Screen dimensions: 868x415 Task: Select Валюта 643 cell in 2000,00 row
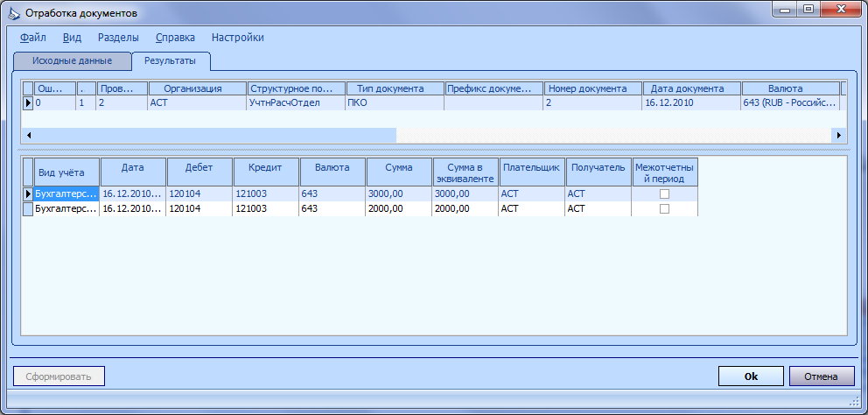pyautogui.click(x=332, y=209)
